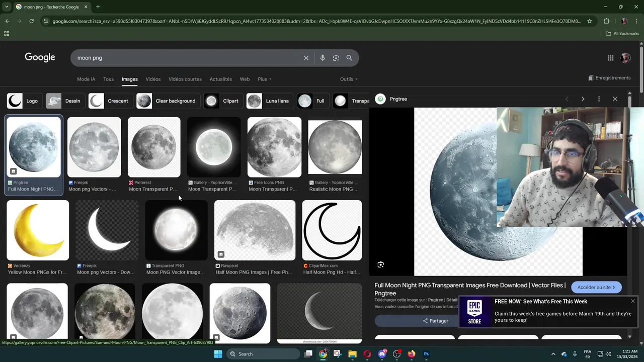Start voice search with microphone icon
The height and width of the screenshot is (362, 644).
(x=323, y=58)
